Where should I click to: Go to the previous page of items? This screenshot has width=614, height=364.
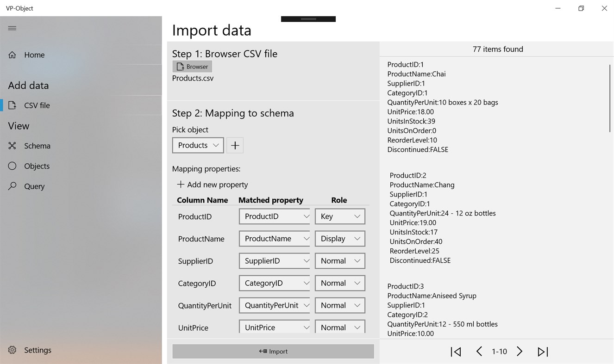pos(479,352)
